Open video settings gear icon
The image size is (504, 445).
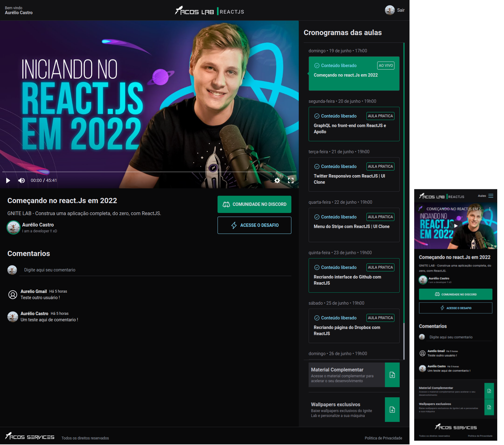tap(277, 181)
